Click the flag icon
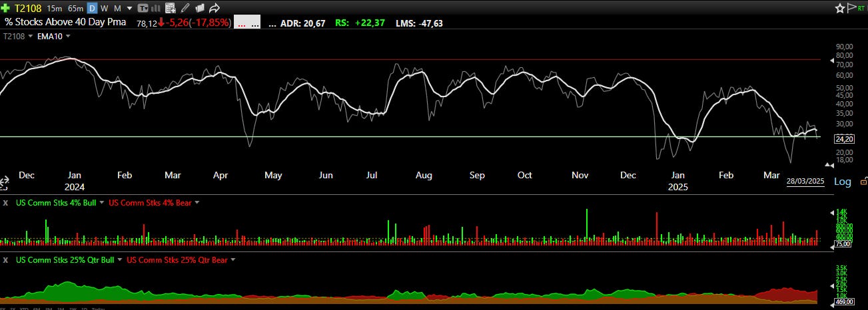868x310 pixels. 851,8
